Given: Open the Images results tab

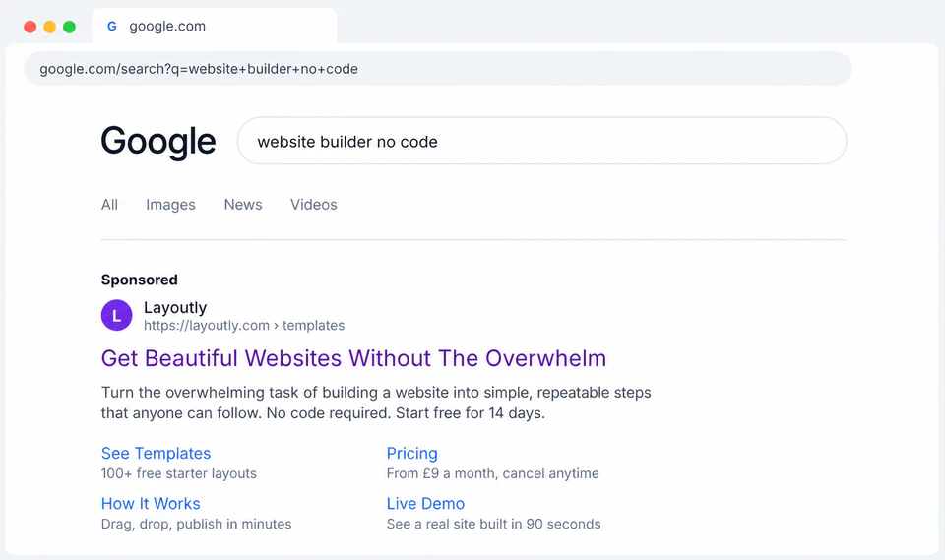Looking at the screenshot, I should tap(170, 205).
